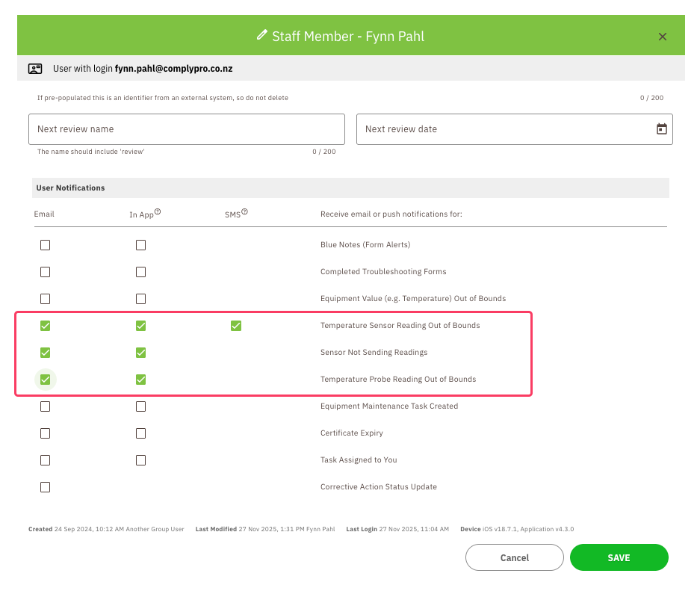Enable Email for Task Assigned to You
700x594 pixels.
[45, 460]
